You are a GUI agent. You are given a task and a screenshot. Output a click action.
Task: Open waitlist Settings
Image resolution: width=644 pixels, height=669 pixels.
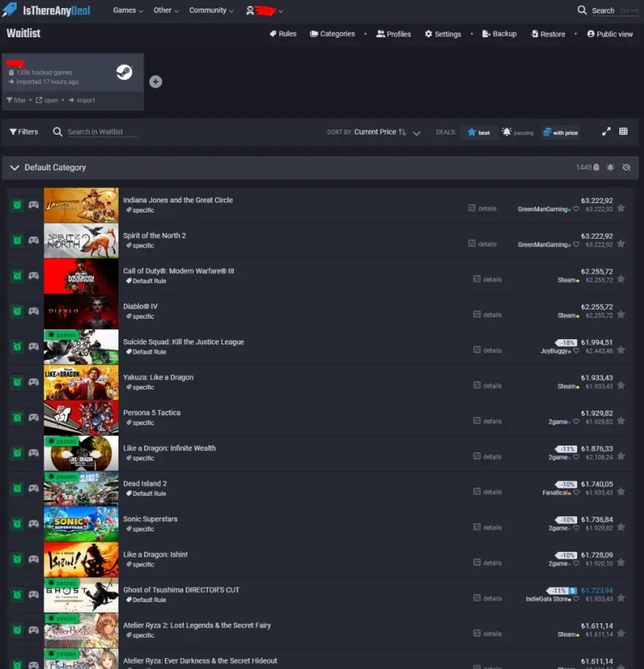point(442,33)
